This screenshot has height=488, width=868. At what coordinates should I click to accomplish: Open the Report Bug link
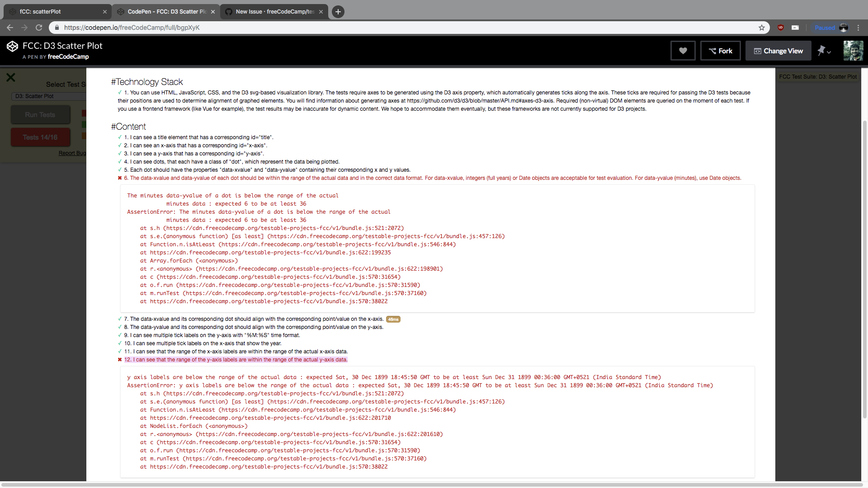coord(72,153)
